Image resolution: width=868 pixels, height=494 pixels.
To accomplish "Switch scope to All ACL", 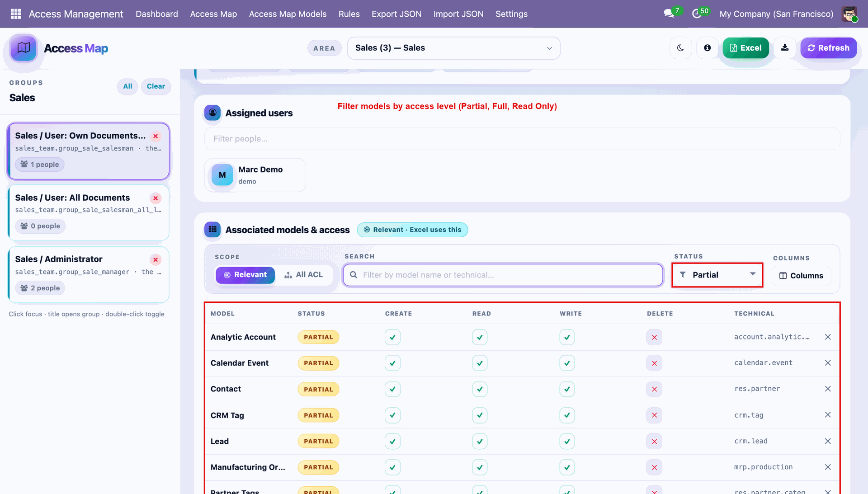I will click(x=303, y=275).
